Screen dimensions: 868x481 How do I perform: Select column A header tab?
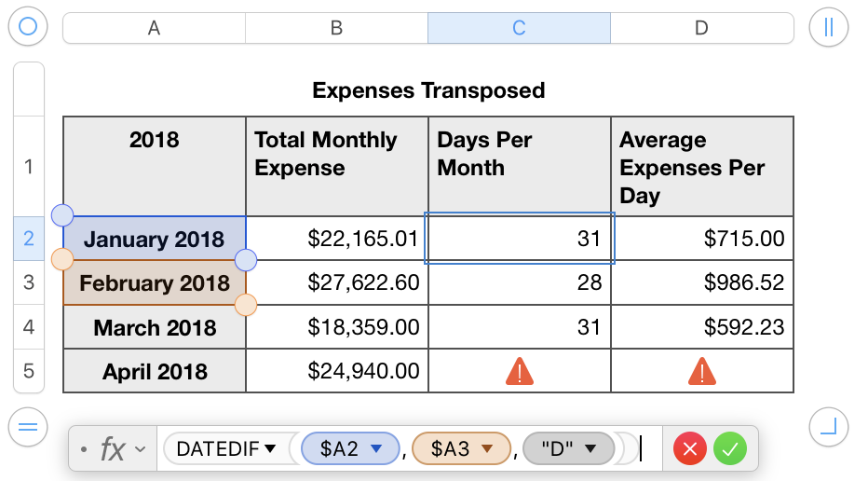click(x=154, y=28)
